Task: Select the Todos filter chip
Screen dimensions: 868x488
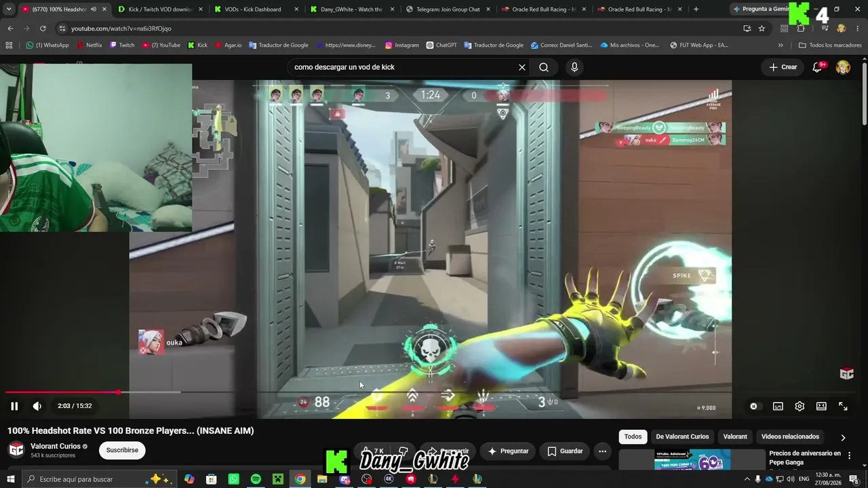Action: [x=633, y=436]
